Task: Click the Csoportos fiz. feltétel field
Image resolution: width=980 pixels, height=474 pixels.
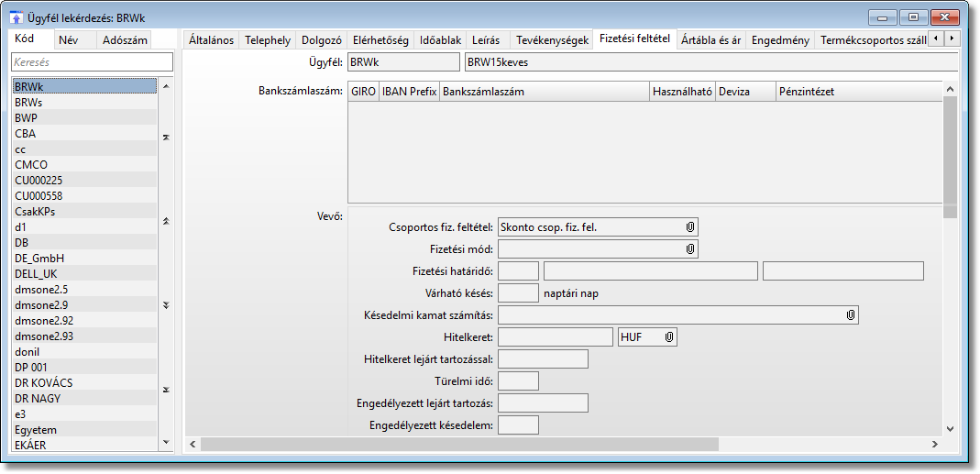Action: pyautogui.click(x=598, y=227)
